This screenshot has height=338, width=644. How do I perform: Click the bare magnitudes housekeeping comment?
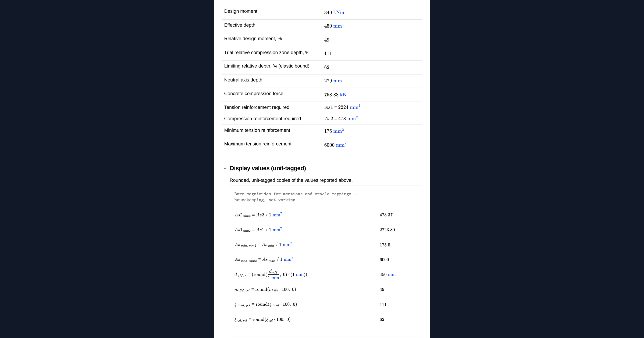coord(296,197)
